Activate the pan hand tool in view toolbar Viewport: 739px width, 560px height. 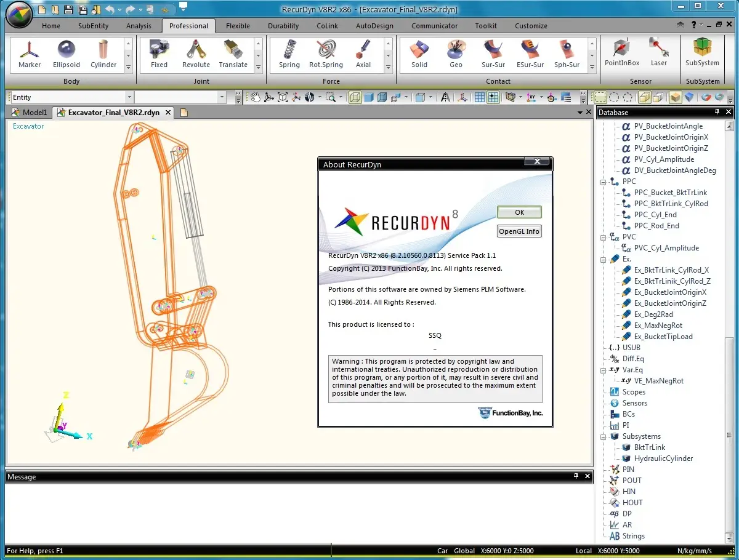[255, 97]
